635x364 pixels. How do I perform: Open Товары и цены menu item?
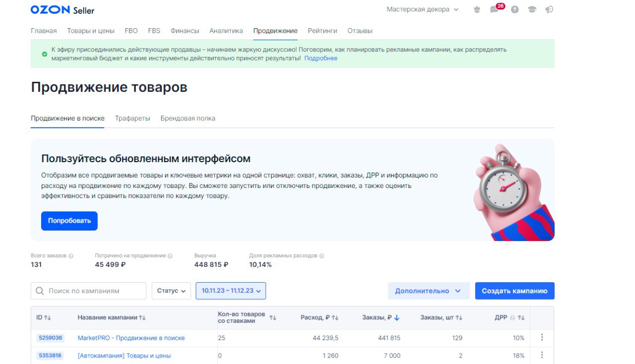[x=91, y=31]
